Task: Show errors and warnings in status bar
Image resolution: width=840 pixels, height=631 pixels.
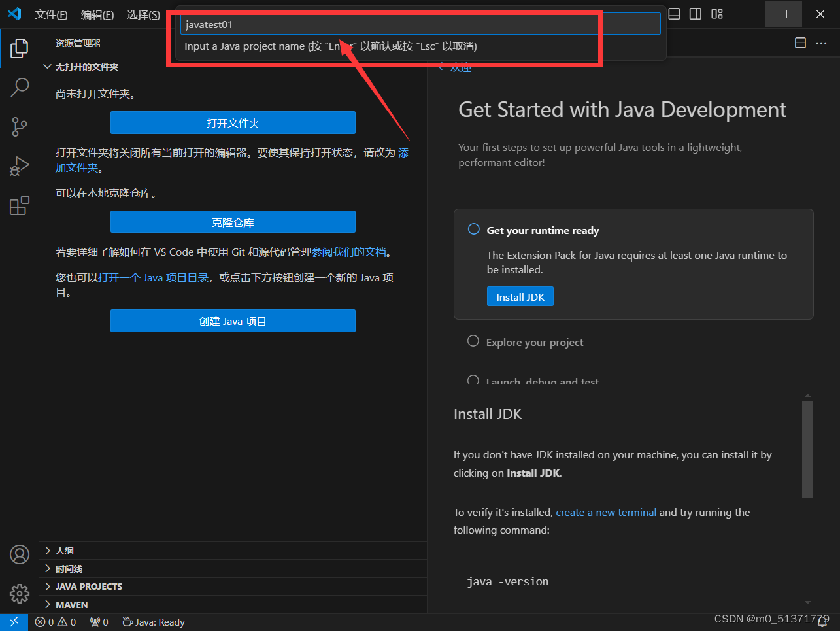Action: tap(56, 622)
